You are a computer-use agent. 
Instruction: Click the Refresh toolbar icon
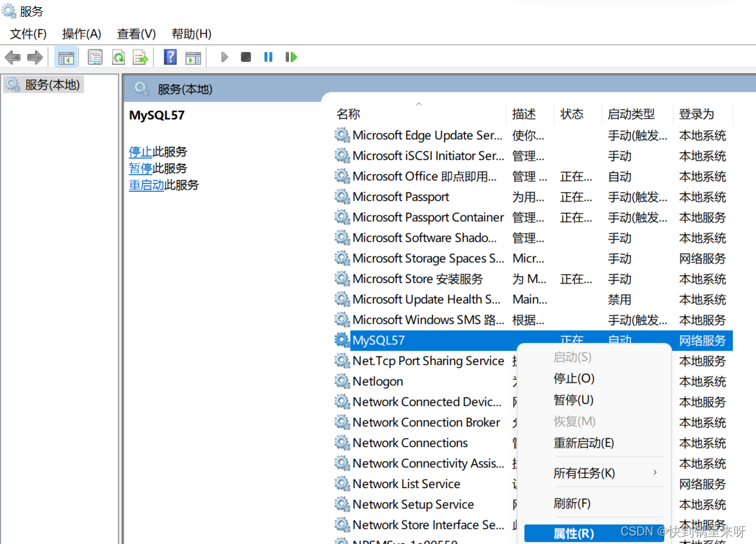coord(118,57)
